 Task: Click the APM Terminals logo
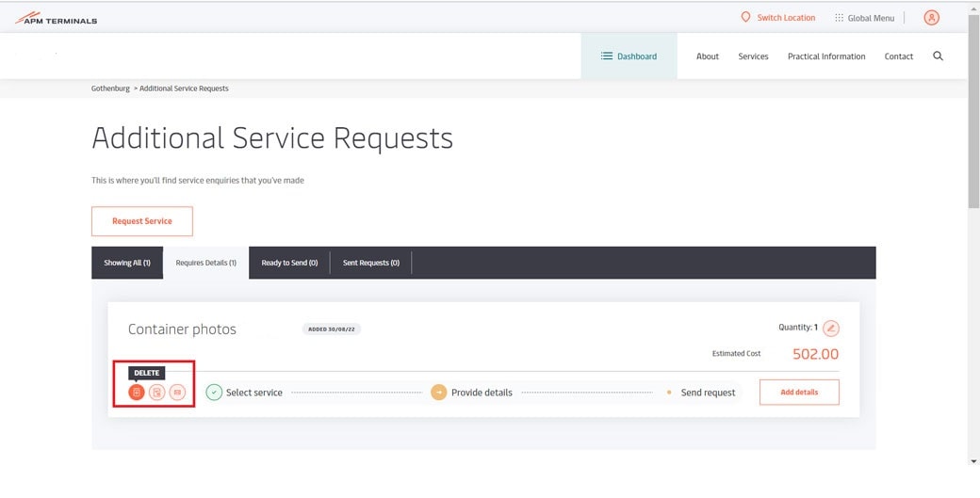coord(57,18)
